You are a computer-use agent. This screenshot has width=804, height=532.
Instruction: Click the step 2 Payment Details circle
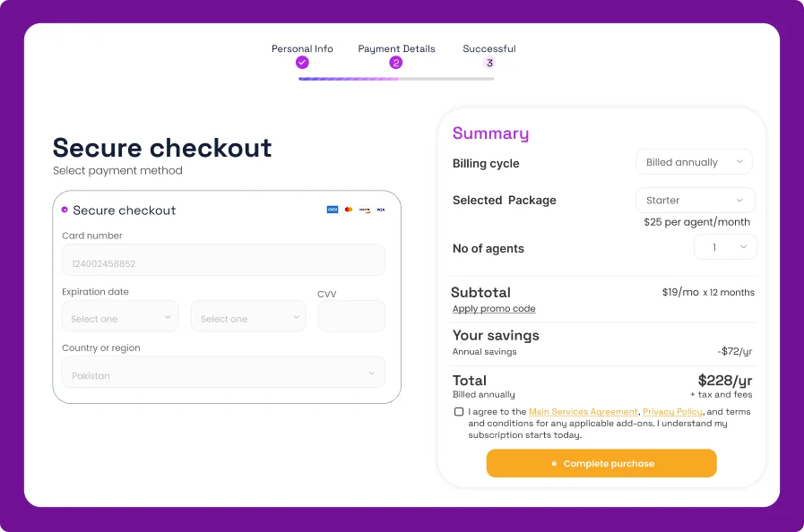pyautogui.click(x=396, y=63)
